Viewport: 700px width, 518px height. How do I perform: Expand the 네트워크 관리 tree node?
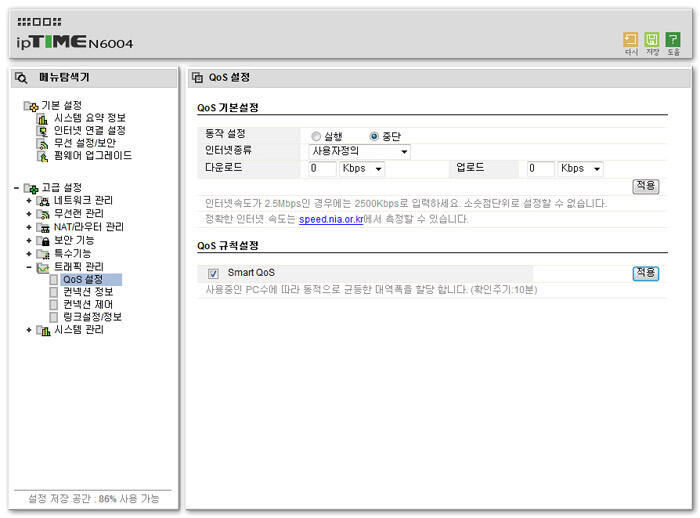tap(29, 201)
